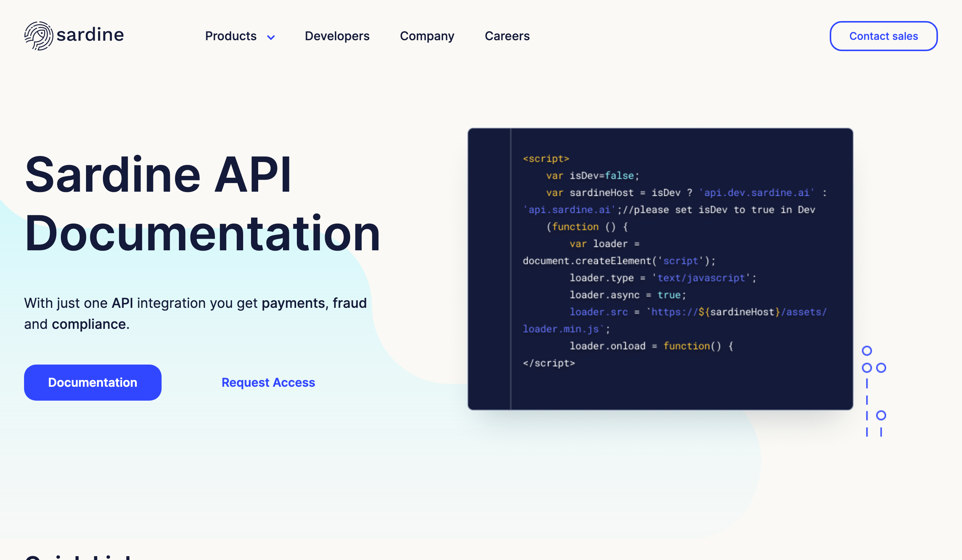Screen dimensions: 962x560
Task: Click the closing </script> tag line
Action: point(549,363)
